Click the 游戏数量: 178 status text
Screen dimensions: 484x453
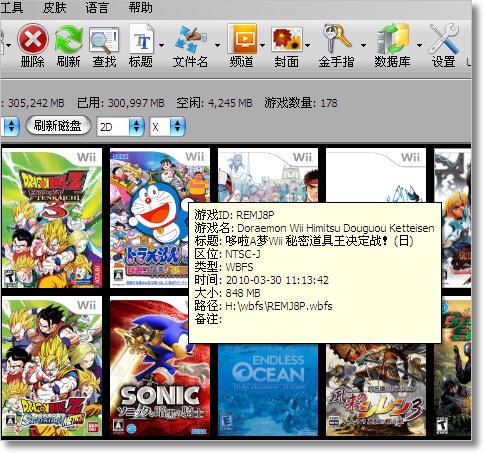tap(301, 103)
